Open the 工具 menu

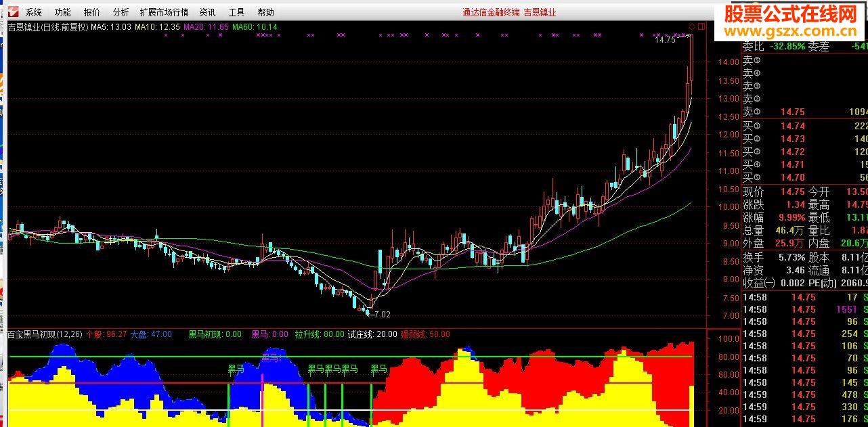pyautogui.click(x=236, y=12)
